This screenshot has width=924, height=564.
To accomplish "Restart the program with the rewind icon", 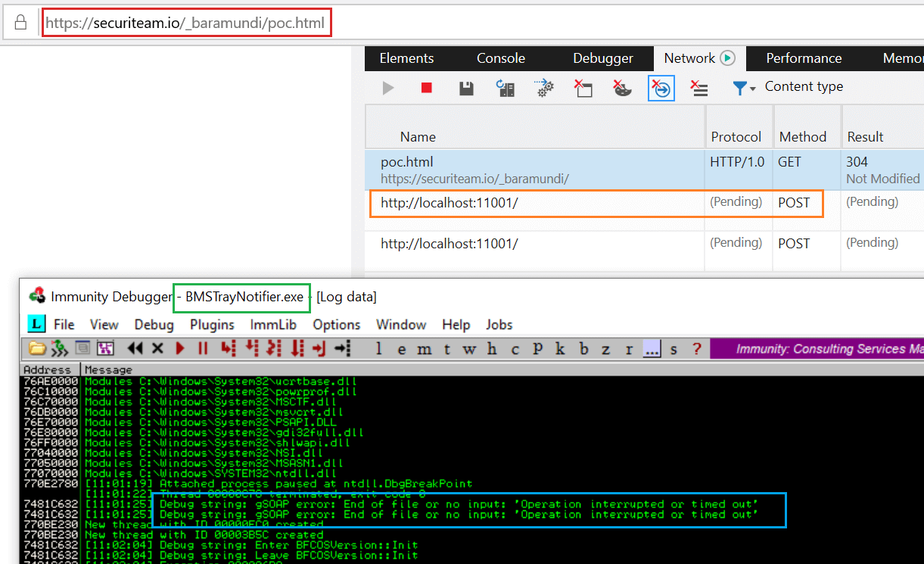I will [135, 348].
